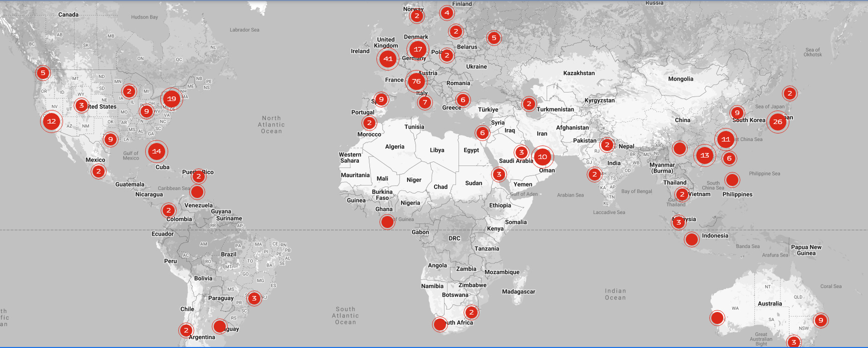Viewport: 868px width, 348px height.
Task: Select the 2 cluster west of Turkmenistan
Action: click(x=529, y=103)
